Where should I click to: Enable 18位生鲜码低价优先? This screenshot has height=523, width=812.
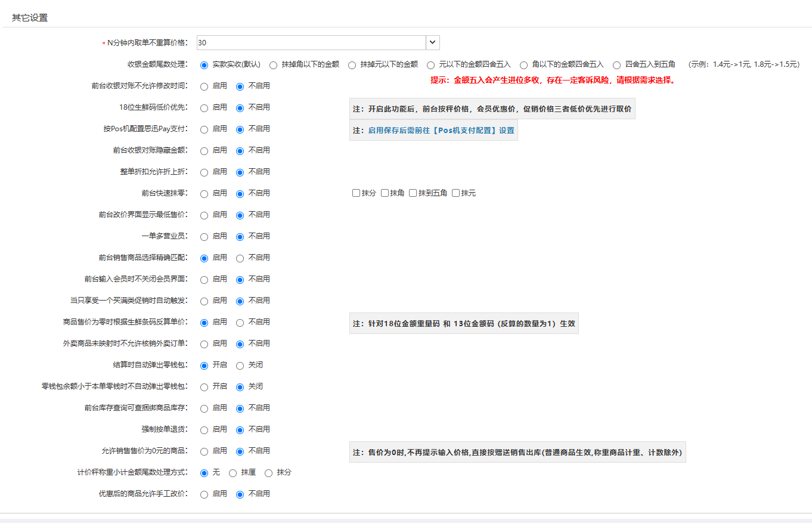[204, 108]
